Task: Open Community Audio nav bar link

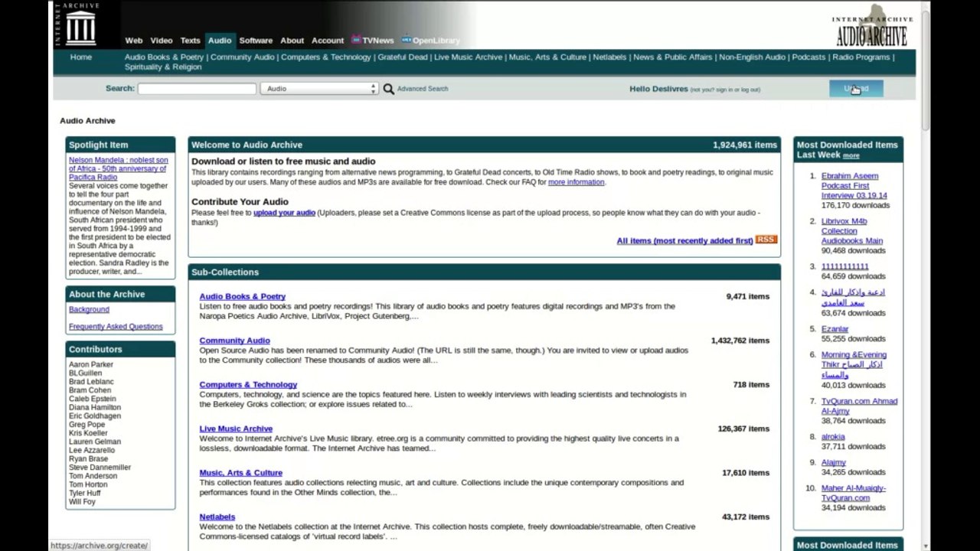Action: [242, 57]
